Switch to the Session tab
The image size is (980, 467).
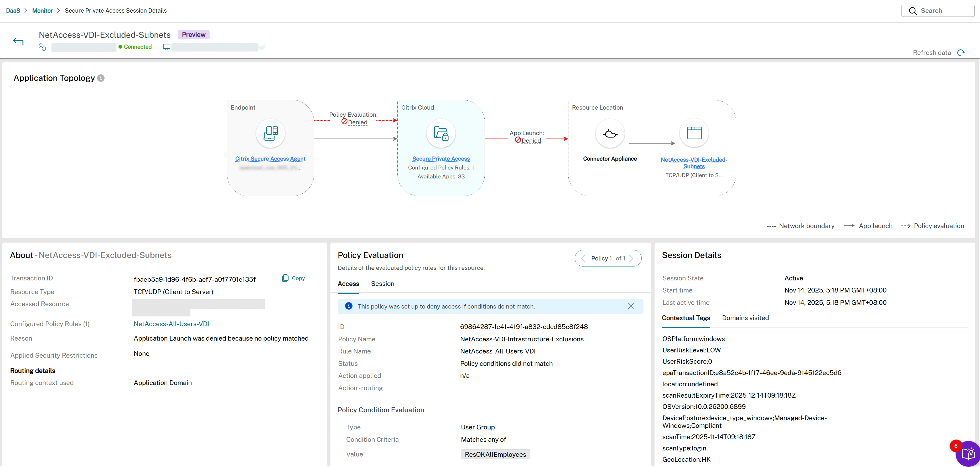pos(382,284)
